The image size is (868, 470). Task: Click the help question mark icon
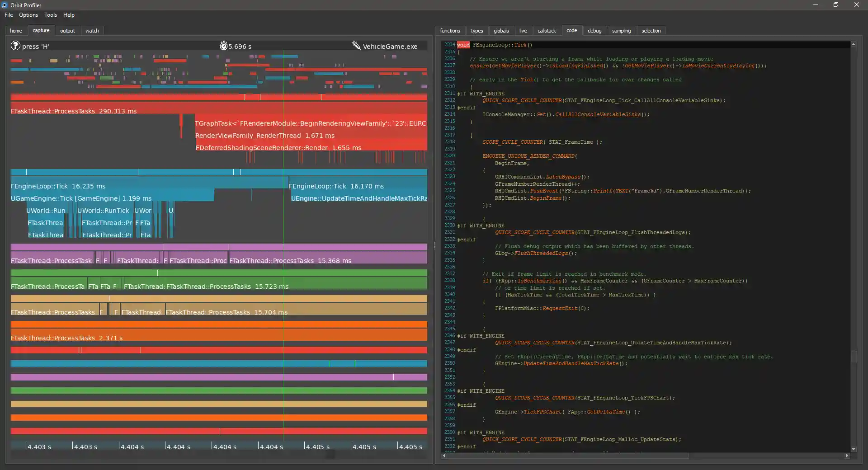(x=15, y=46)
